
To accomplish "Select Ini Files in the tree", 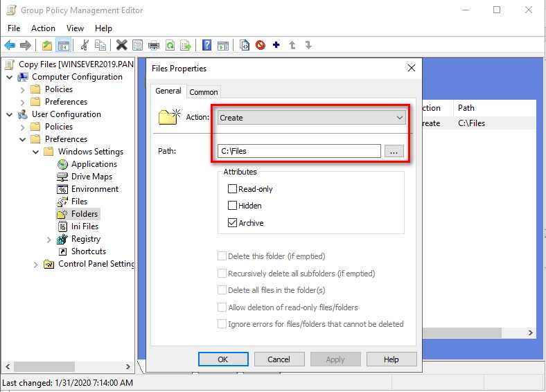I will click(x=85, y=226).
